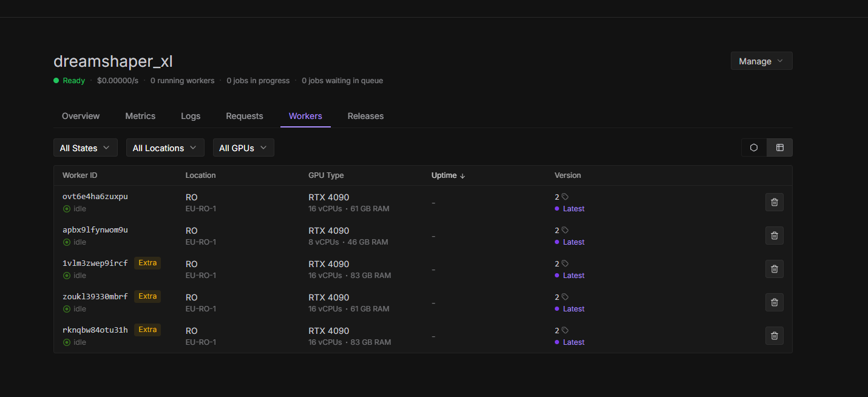Image resolution: width=868 pixels, height=397 pixels.
Task: Go to the Releases tab
Action: [365, 116]
